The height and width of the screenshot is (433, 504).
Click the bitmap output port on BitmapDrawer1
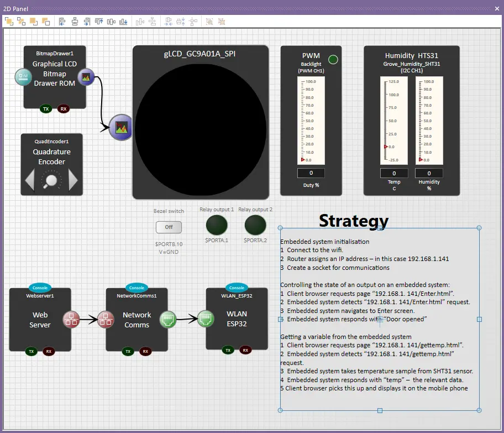click(86, 77)
